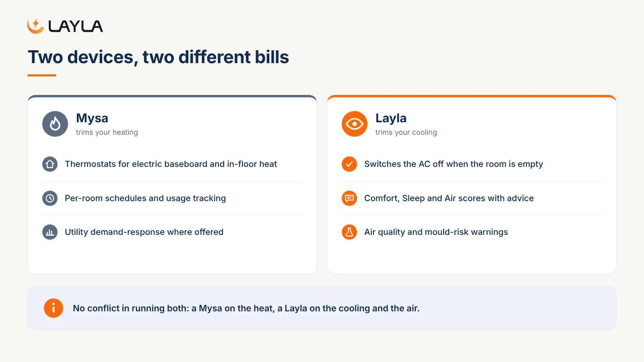
Task: Click the Mysa card title
Action: pyautogui.click(x=92, y=118)
